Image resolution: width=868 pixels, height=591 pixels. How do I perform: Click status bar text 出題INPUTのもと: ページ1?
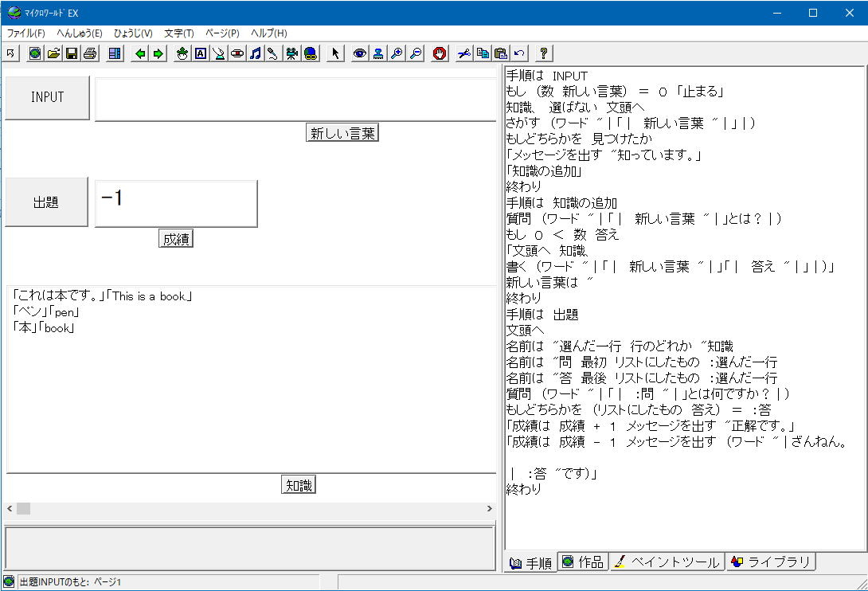(x=70, y=582)
